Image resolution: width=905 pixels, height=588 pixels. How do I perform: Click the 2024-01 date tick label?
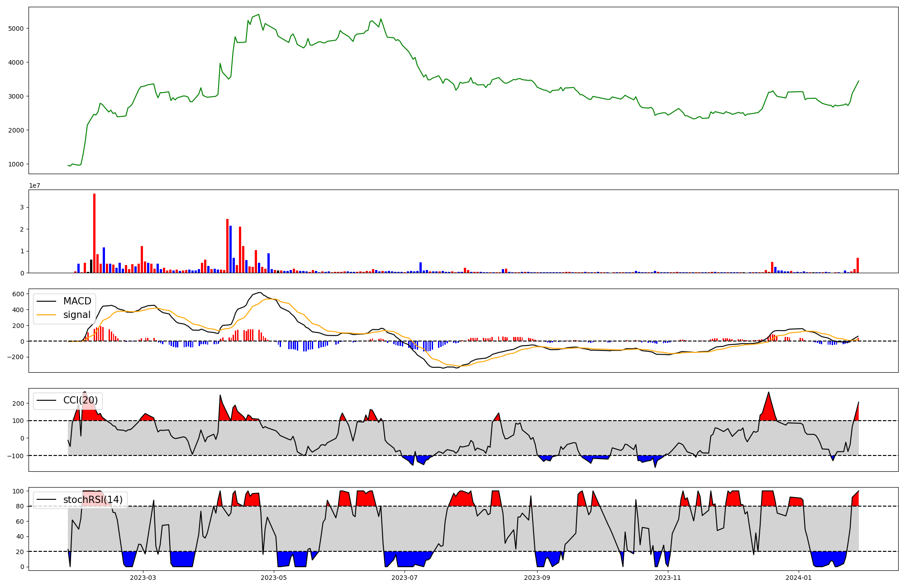pyautogui.click(x=799, y=578)
